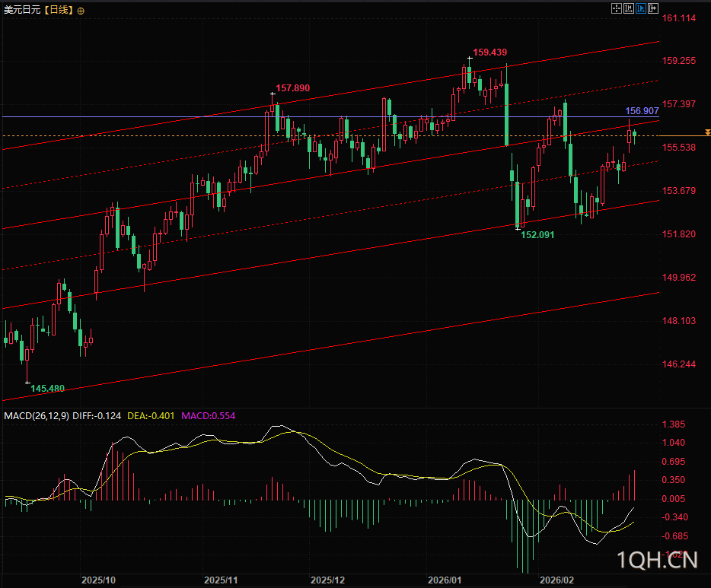The height and width of the screenshot is (588, 711).
Task: Click the circled plus icon beside 日线
Action: coord(81,10)
